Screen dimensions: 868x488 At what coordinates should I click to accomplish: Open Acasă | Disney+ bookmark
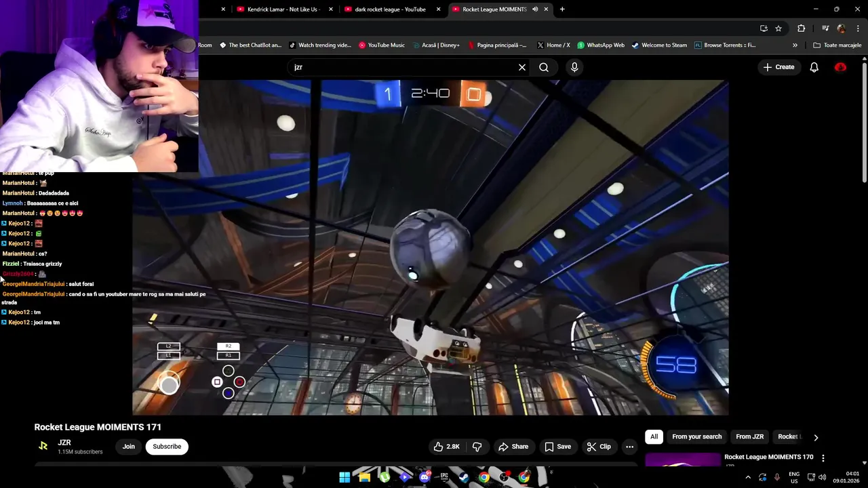point(436,45)
